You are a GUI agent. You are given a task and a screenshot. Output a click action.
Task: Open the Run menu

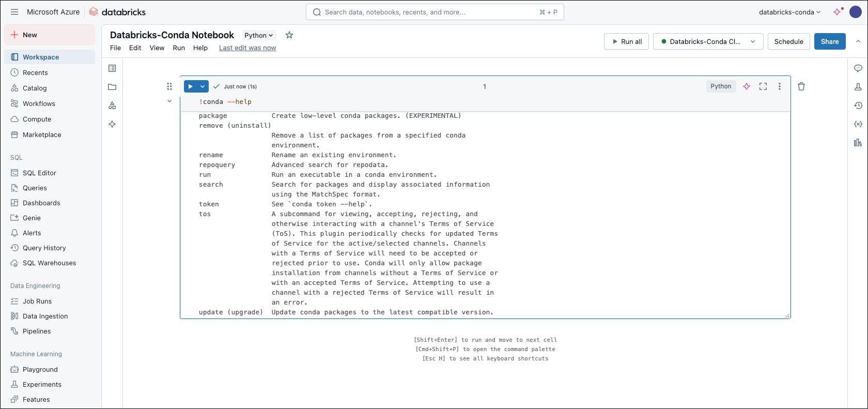point(179,48)
